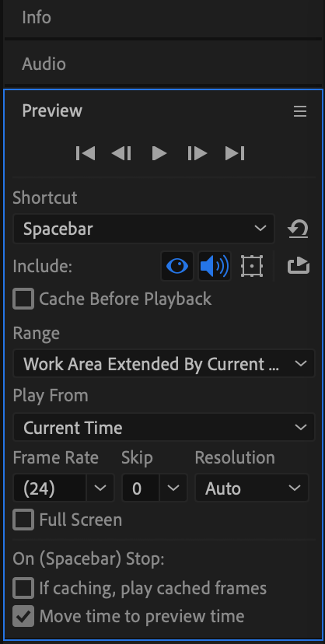Viewport: 325px width, 644px height.
Task: Toggle include audio speaker icon
Action: 215,266
